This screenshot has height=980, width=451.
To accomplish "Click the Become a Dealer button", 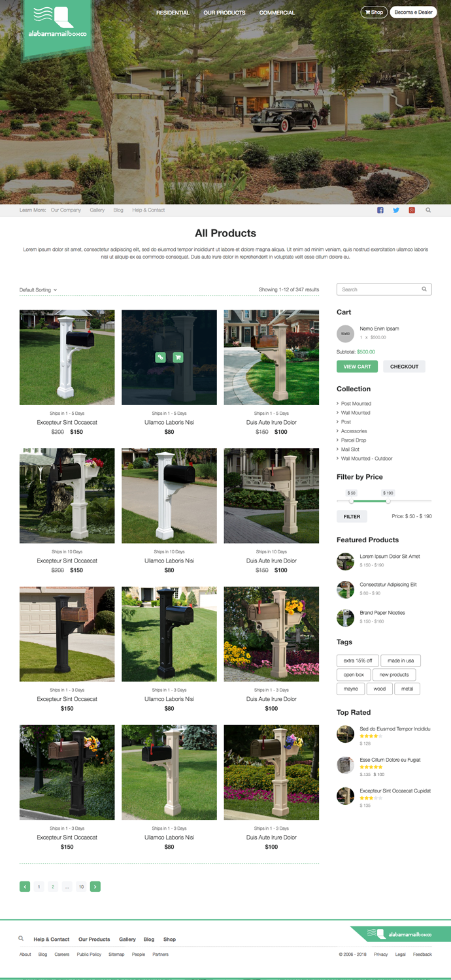I will (414, 12).
